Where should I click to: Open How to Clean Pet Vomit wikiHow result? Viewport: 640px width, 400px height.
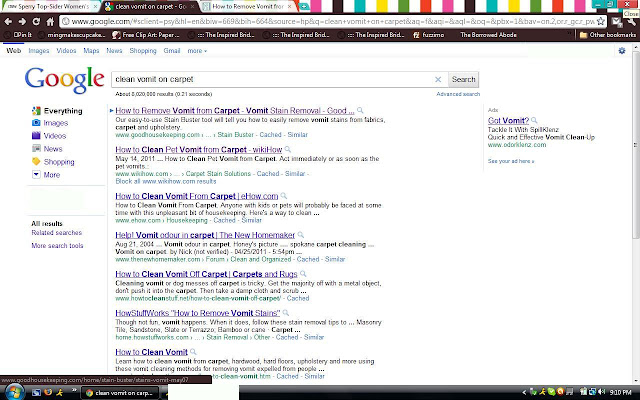199,149
